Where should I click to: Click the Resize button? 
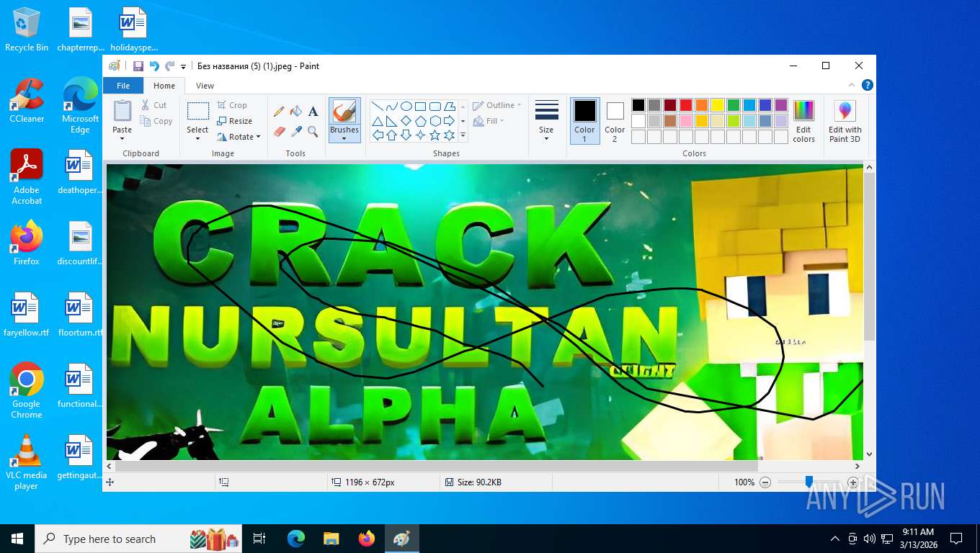(234, 121)
